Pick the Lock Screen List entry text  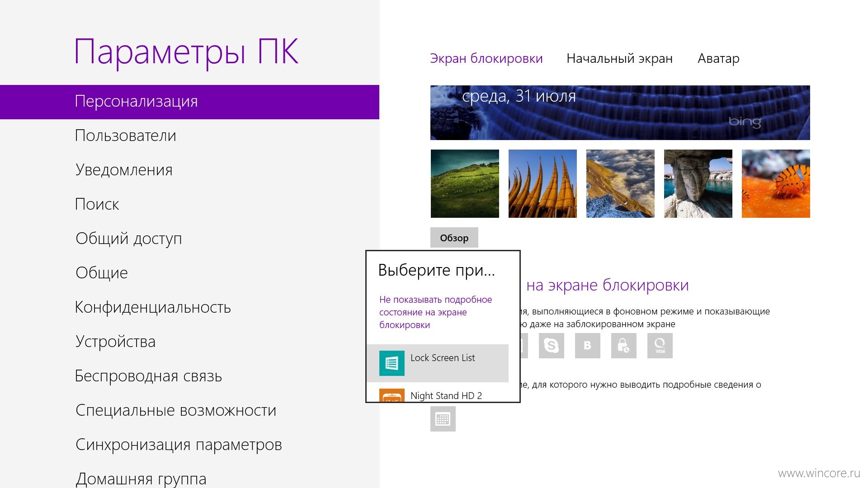[x=443, y=358]
